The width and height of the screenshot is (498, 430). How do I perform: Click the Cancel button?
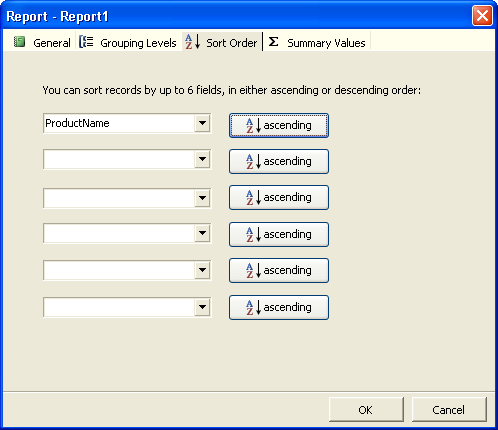click(x=449, y=410)
